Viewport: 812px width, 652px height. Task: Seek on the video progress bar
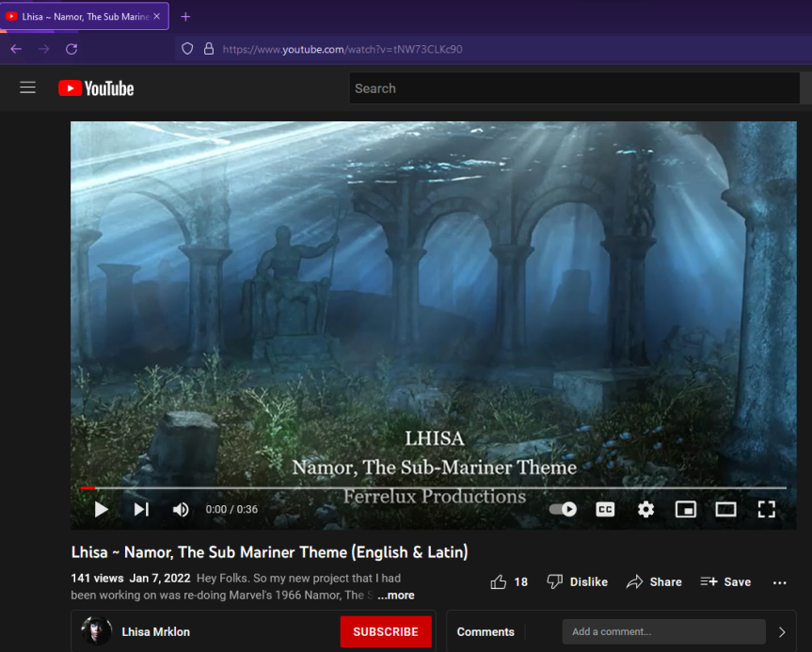(433, 487)
